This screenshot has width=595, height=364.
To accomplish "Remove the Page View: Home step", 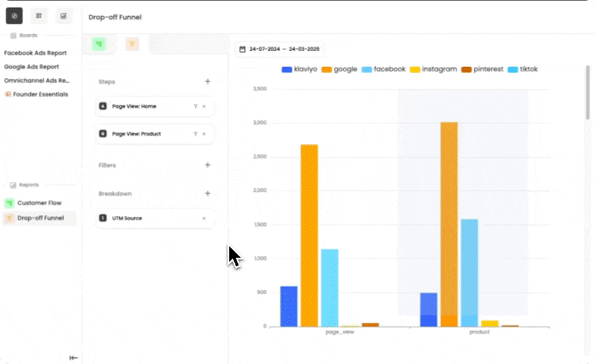I will coord(204,106).
